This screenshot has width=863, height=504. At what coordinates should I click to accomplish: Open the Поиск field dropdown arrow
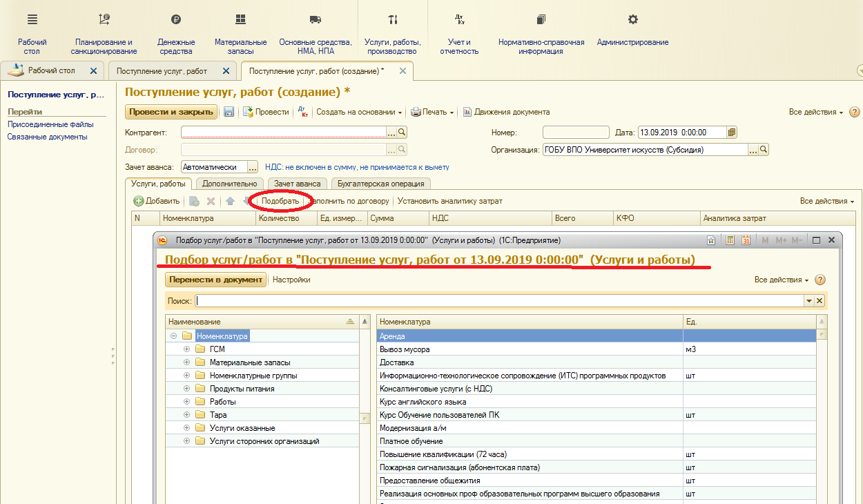coord(808,301)
